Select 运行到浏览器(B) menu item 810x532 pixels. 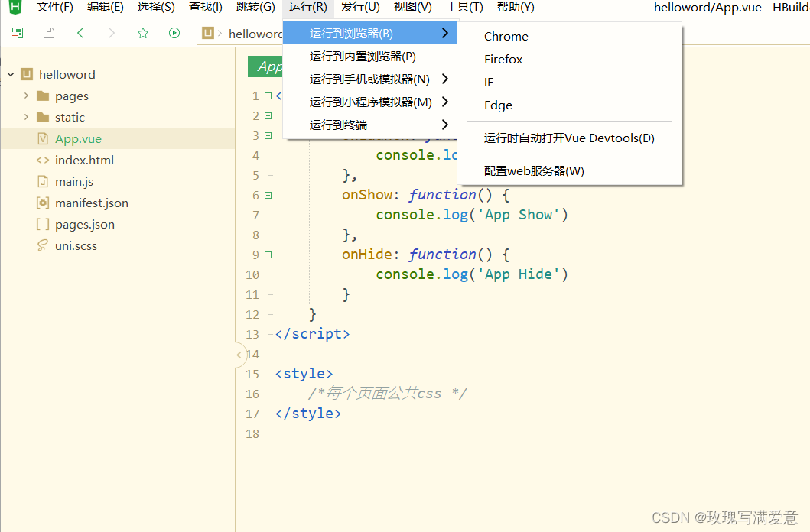pyautogui.click(x=370, y=34)
